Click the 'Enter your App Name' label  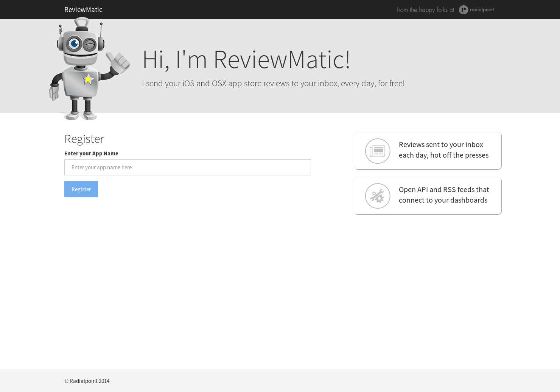pos(91,153)
